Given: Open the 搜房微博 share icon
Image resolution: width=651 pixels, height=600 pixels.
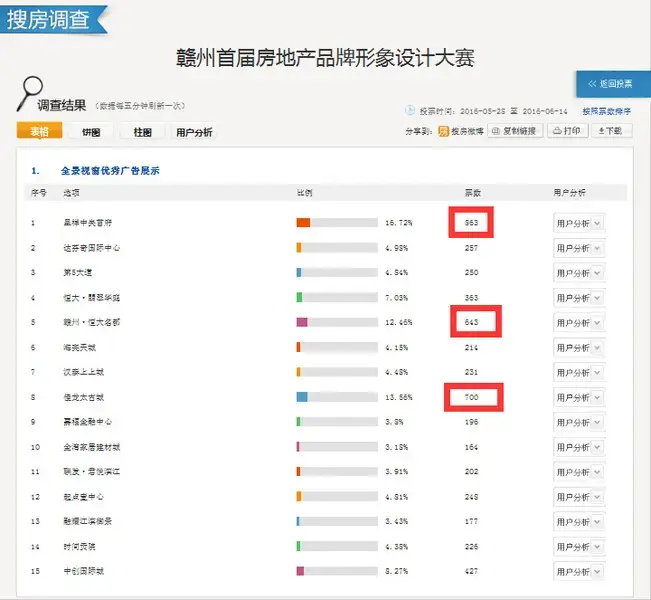Looking at the screenshot, I should tap(443, 131).
